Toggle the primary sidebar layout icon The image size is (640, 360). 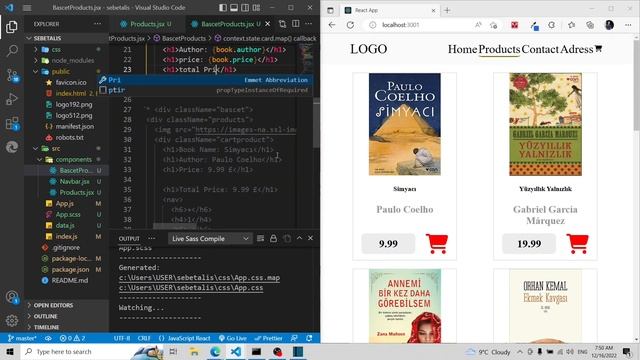[x=222, y=8]
